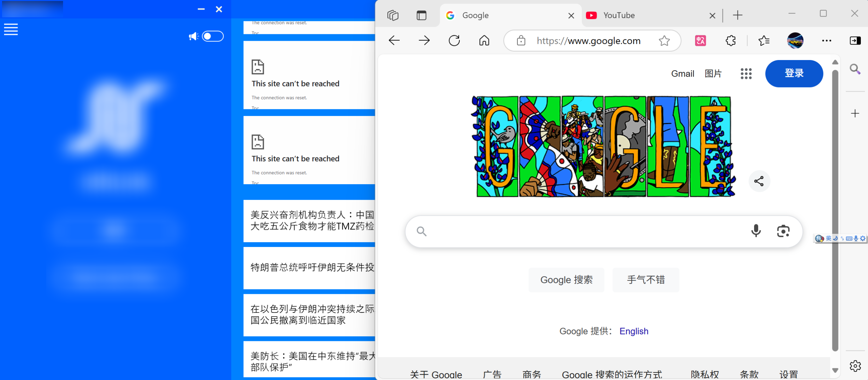Switch Google language to English
868x380 pixels.
click(x=634, y=331)
